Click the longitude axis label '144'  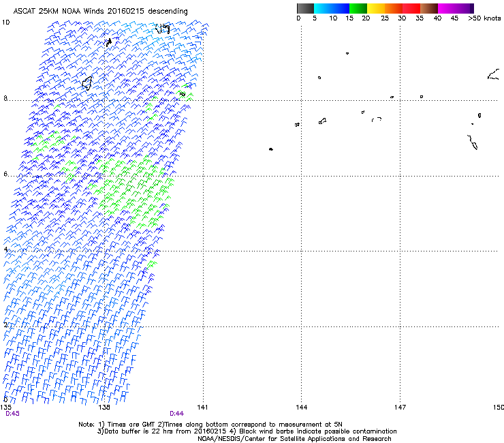coord(302,408)
